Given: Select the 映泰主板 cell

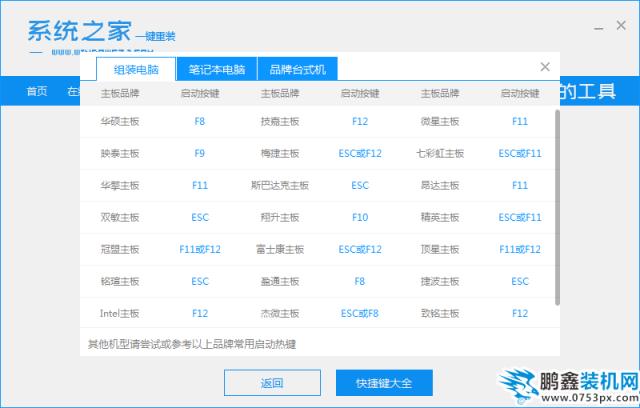Looking at the screenshot, I should pyautogui.click(x=120, y=153).
